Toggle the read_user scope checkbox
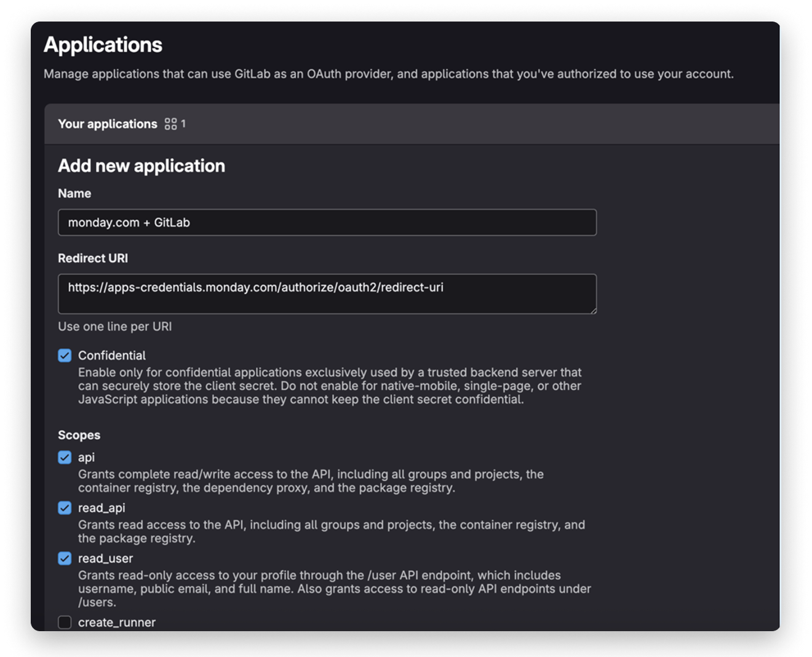Viewport: 812px width, 657px height. click(65, 558)
